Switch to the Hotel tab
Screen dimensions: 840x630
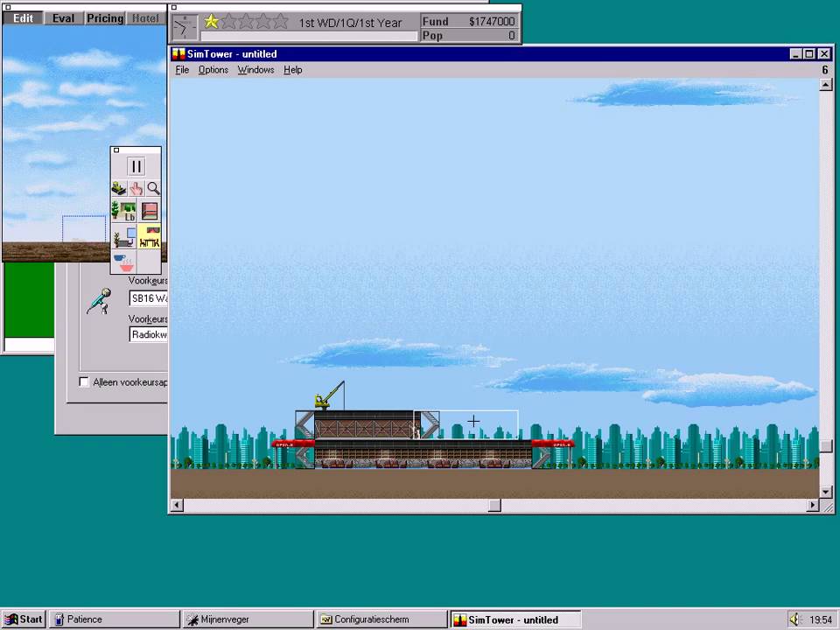(146, 18)
